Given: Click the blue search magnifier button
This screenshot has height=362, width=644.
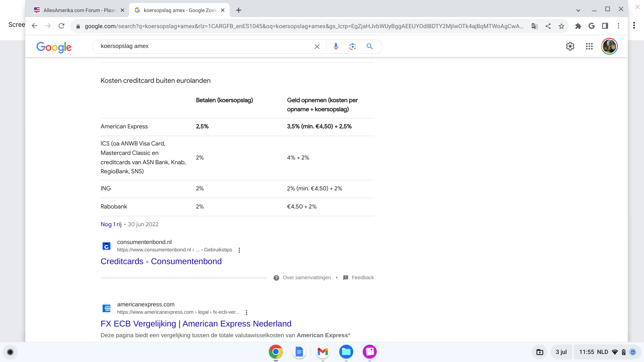Looking at the screenshot, I should click(x=370, y=47).
